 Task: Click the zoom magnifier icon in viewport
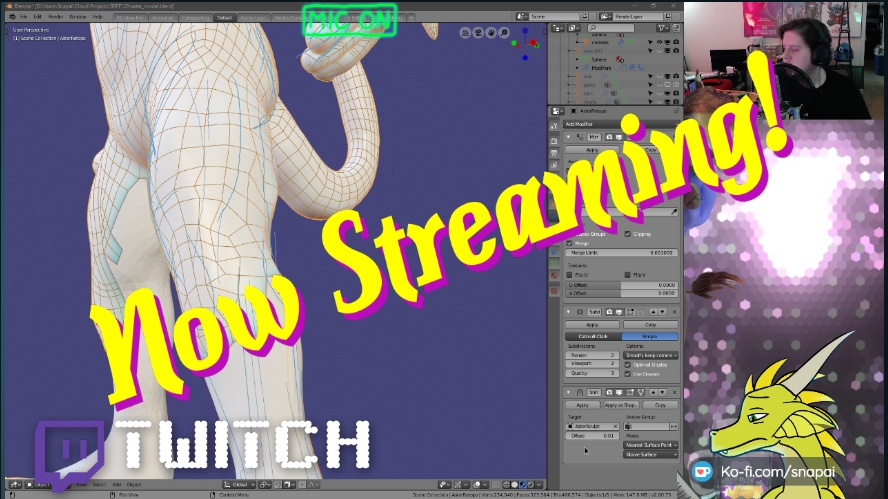coord(504,33)
